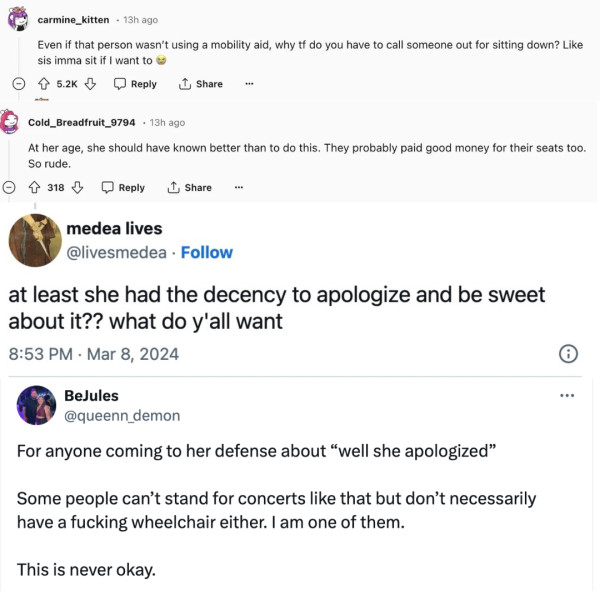Reply to carmine_kitten's comment
Image resolution: width=600 pixels, height=600 pixels.
tap(135, 84)
